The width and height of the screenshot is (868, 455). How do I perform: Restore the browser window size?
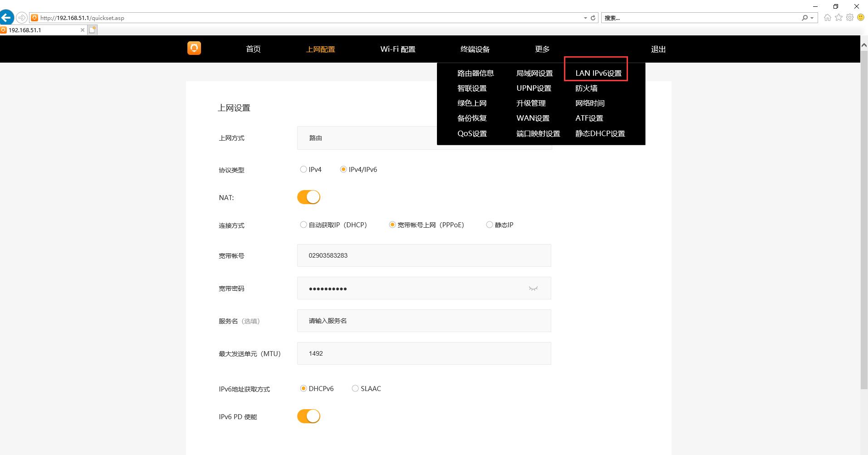pos(836,6)
